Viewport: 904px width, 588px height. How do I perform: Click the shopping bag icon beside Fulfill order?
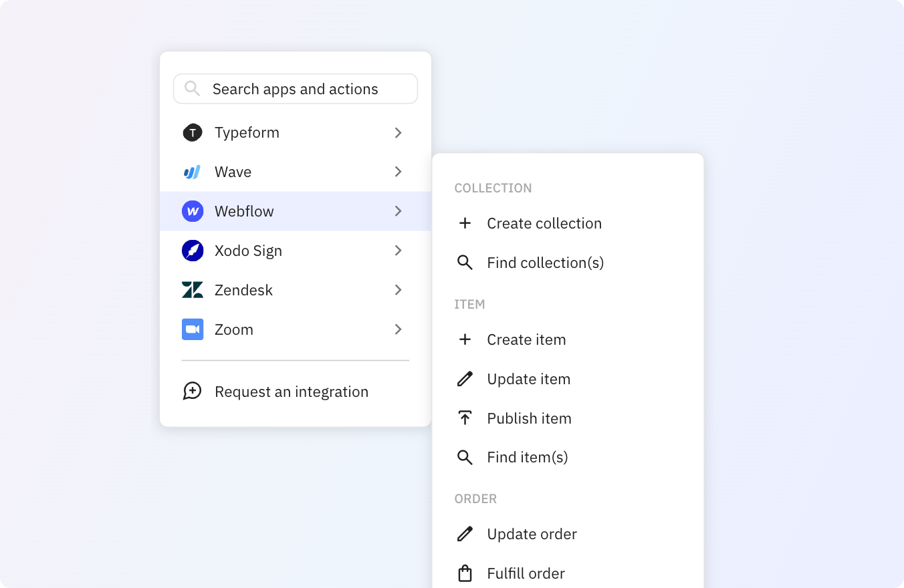coord(465,573)
